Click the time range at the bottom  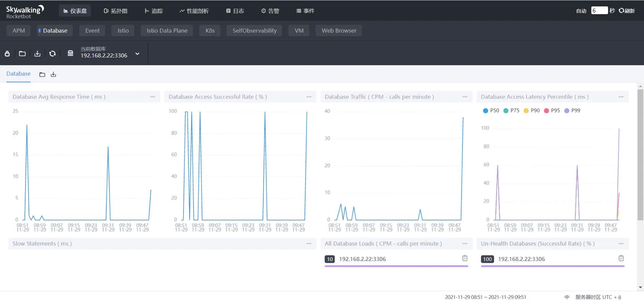pyautogui.click(x=485, y=297)
